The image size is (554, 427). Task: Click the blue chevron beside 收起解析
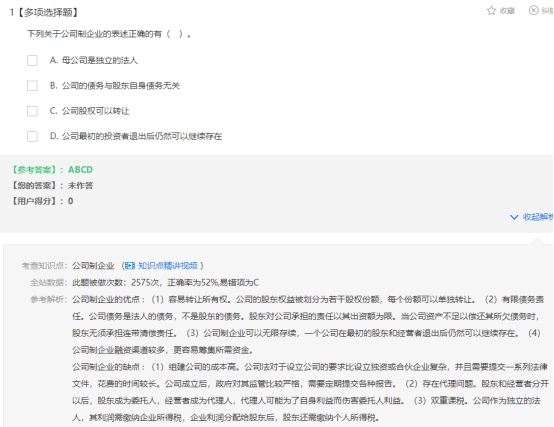[x=514, y=217]
